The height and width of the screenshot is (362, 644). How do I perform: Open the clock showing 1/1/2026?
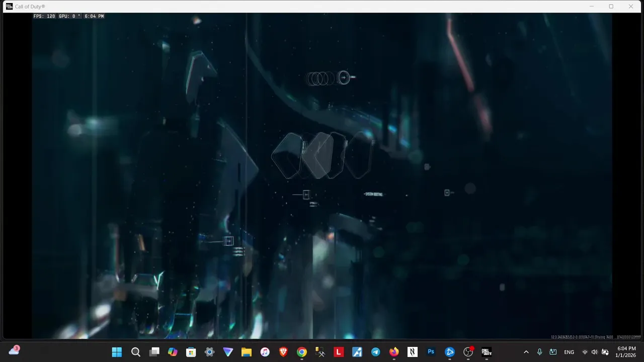(x=626, y=352)
